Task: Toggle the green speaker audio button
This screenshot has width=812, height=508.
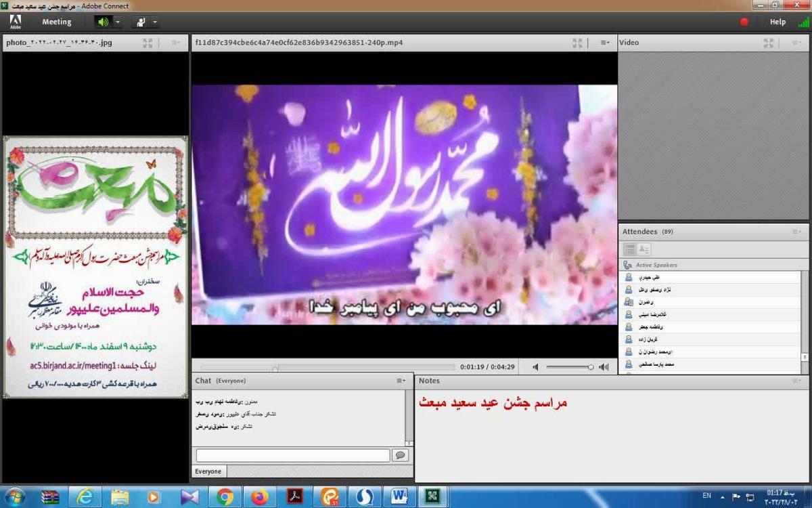Action: [103, 22]
